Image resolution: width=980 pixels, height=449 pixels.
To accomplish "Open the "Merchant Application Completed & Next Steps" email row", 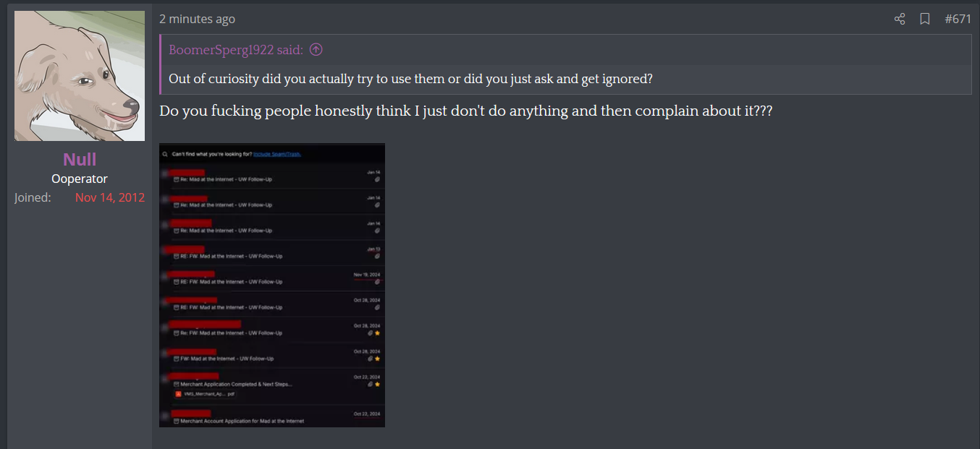I will point(236,384).
